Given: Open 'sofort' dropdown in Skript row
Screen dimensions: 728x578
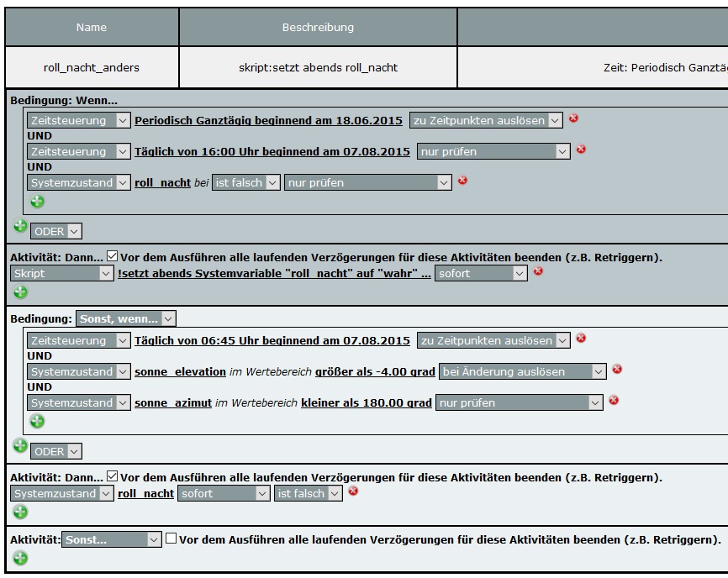Looking at the screenshot, I should pyautogui.click(x=481, y=274).
